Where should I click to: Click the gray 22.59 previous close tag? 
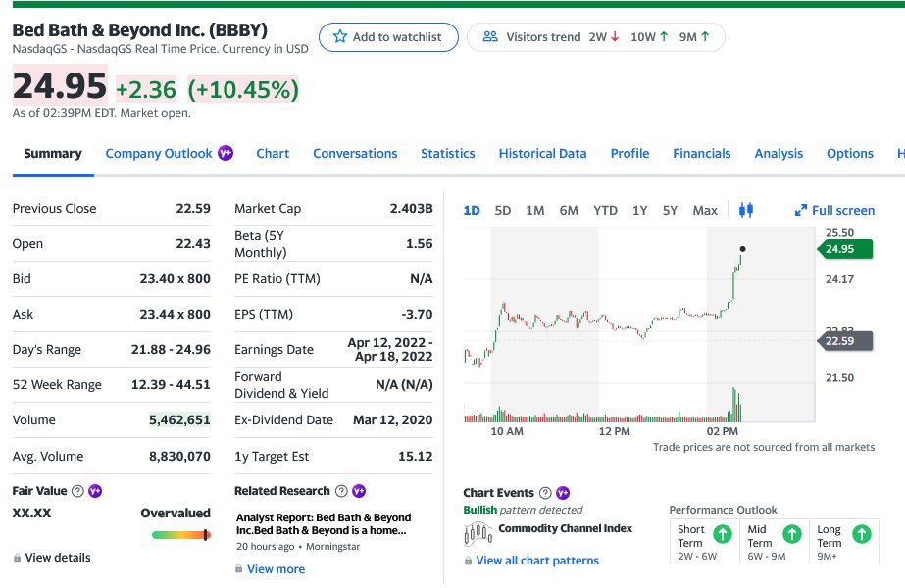845,341
